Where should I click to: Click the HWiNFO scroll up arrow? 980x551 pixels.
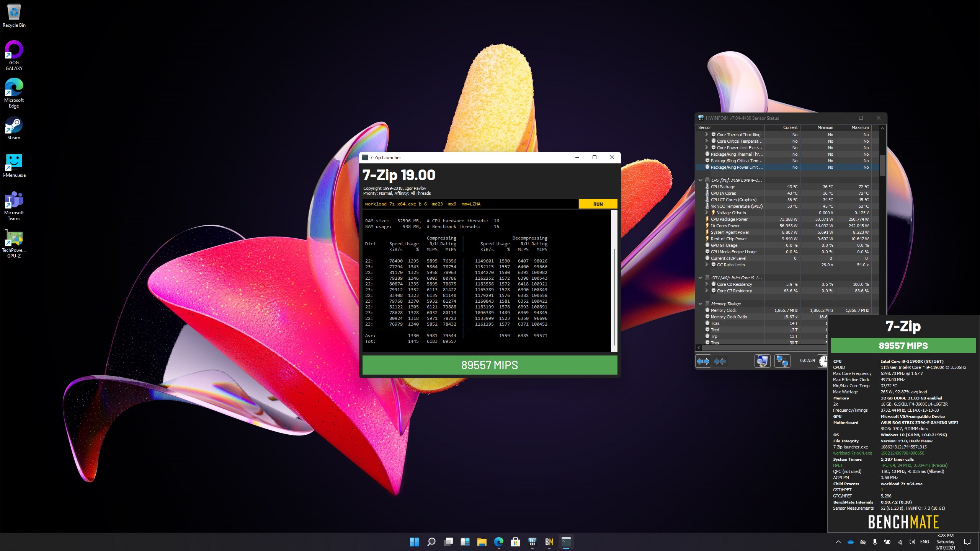click(x=882, y=128)
